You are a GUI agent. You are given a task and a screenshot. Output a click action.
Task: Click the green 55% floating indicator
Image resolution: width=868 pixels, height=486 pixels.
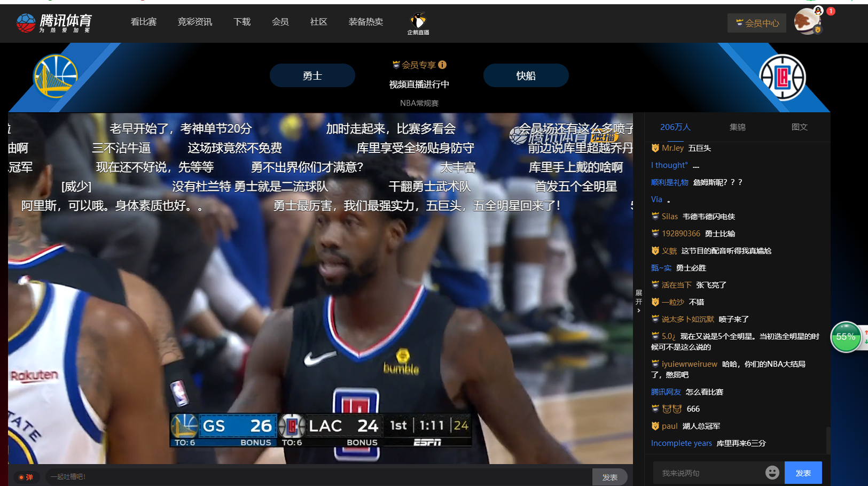pyautogui.click(x=846, y=337)
